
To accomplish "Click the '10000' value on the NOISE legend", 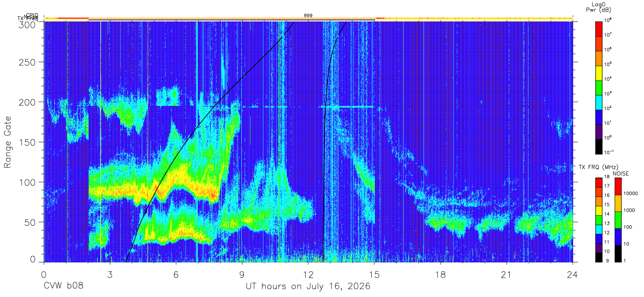I will point(631,193).
